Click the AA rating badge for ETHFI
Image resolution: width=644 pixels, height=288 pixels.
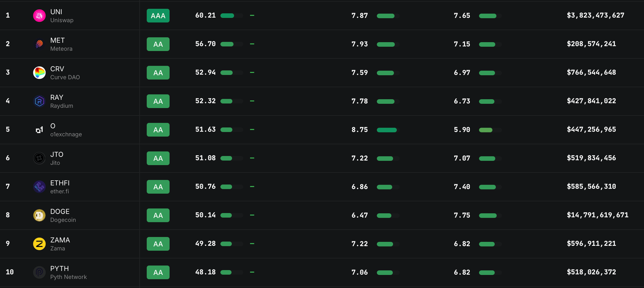(158, 187)
